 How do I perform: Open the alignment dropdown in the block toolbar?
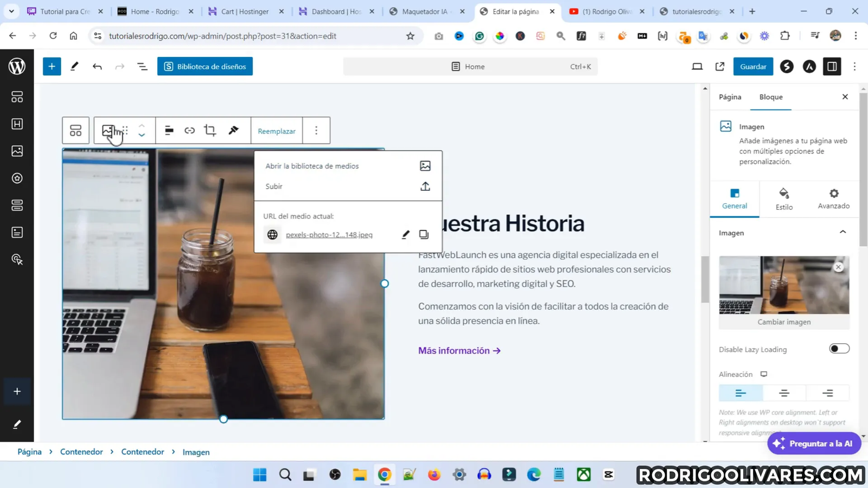tap(169, 130)
